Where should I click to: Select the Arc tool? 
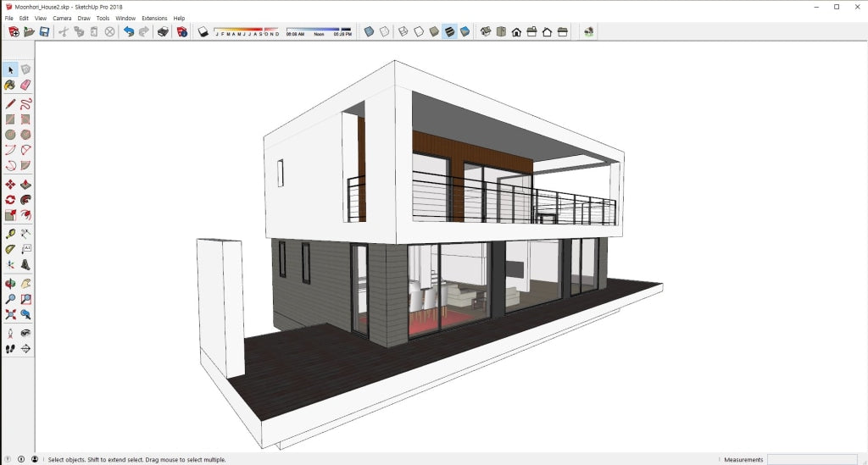(x=10, y=150)
